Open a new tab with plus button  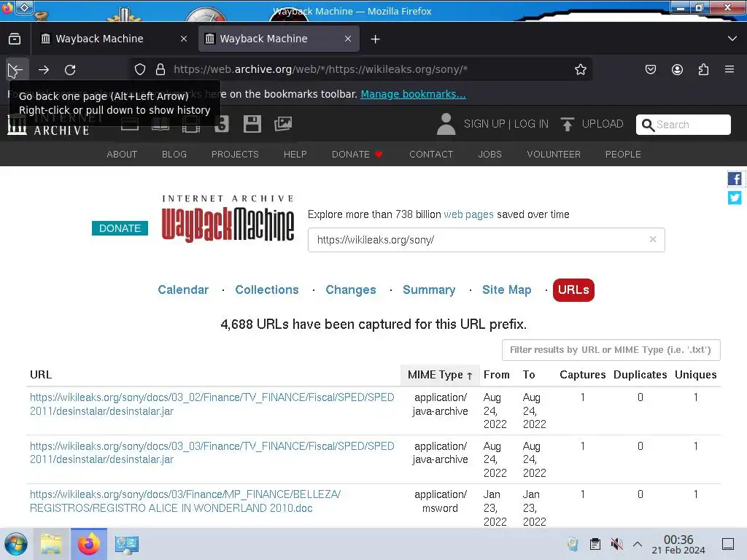tap(376, 39)
